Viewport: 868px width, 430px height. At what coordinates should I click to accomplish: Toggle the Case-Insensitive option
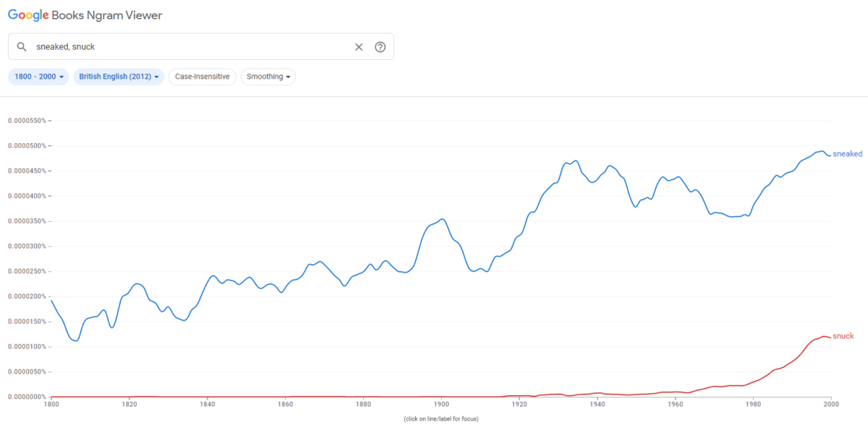[202, 77]
